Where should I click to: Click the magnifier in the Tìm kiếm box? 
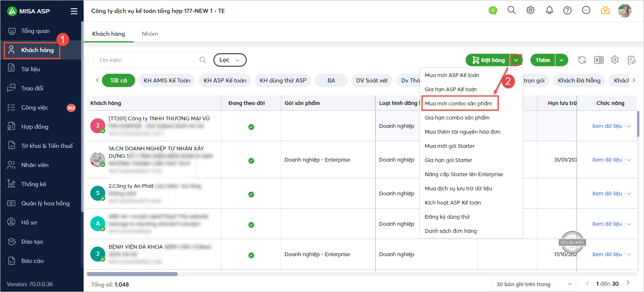[203, 60]
